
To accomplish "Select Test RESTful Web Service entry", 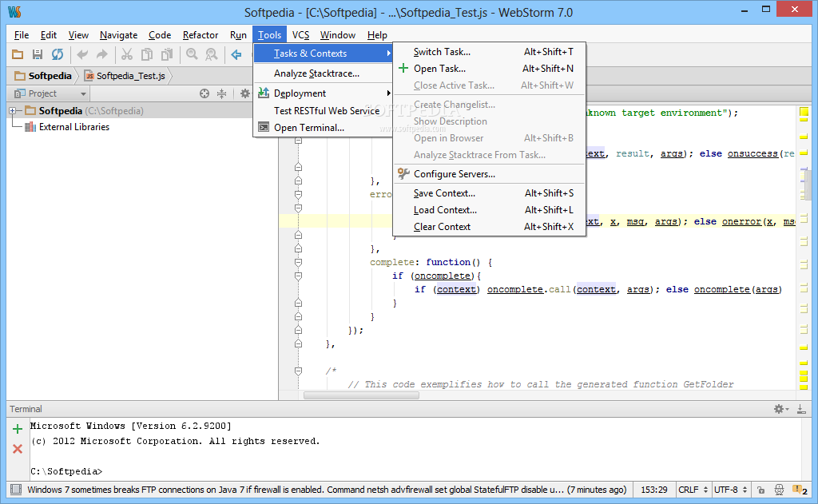I will (x=323, y=110).
